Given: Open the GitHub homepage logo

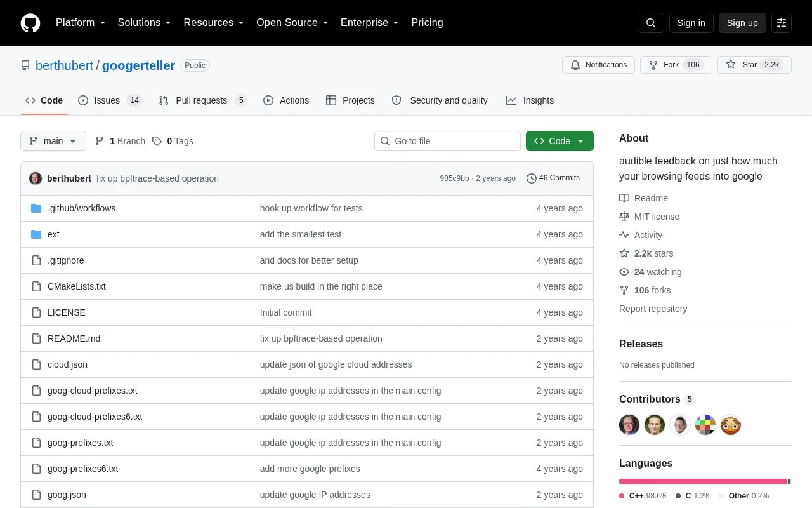Looking at the screenshot, I should [x=30, y=23].
